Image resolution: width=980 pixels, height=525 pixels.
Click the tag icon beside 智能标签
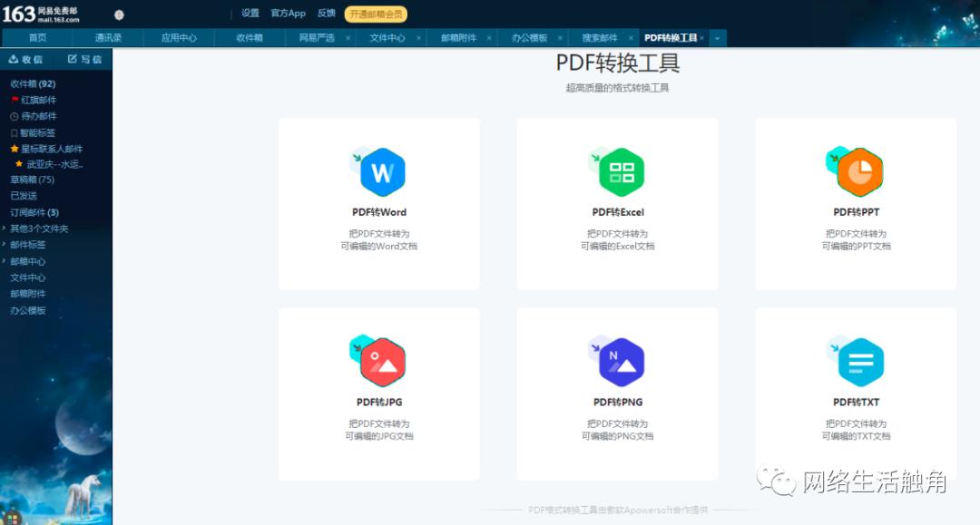pos(15,133)
